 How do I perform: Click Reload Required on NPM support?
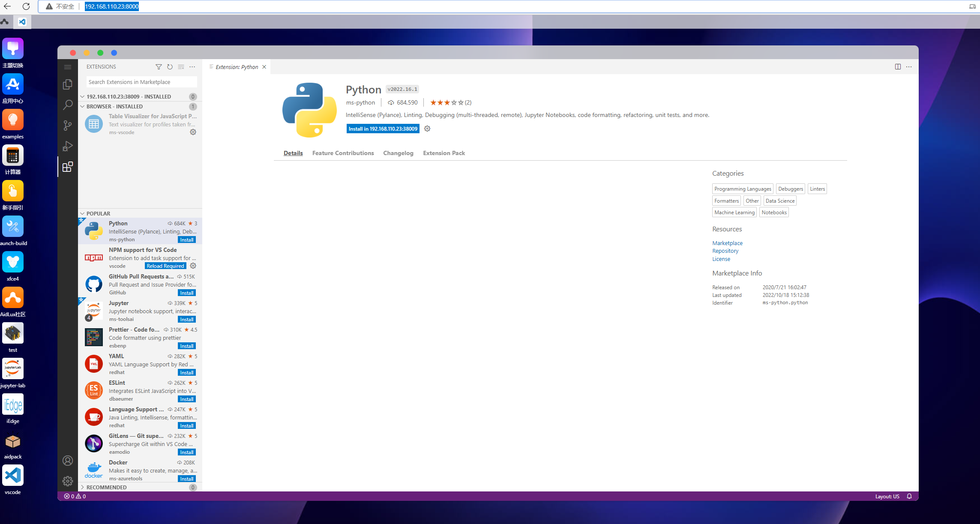pos(165,266)
